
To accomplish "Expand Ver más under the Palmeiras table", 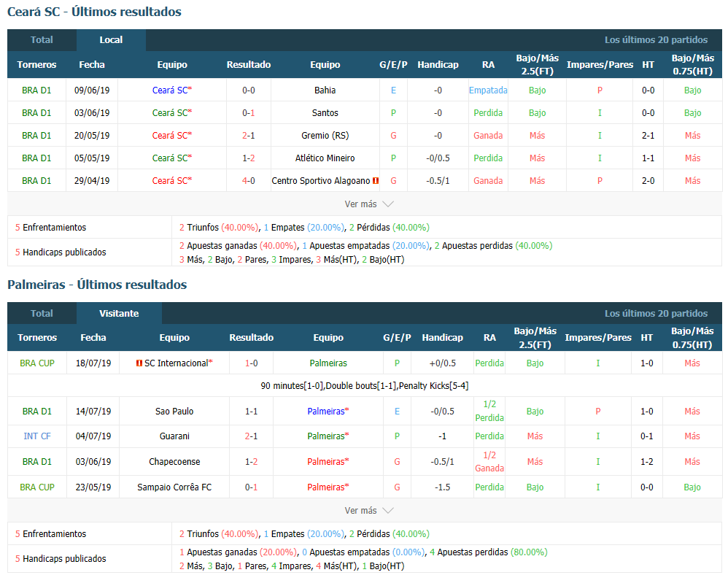I will click(368, 511).
